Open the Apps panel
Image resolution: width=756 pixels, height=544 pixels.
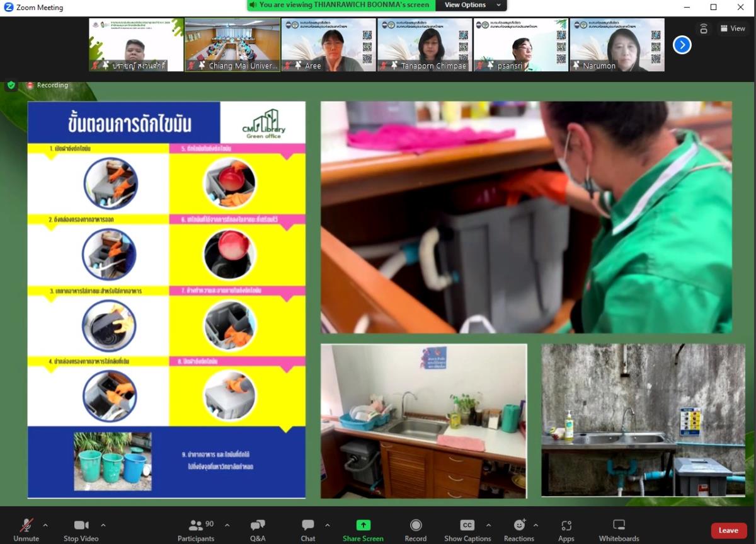(566, 530)
